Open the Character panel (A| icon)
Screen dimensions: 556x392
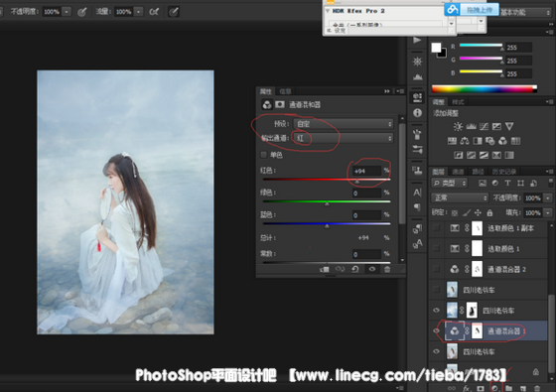[x=417, y=193]
